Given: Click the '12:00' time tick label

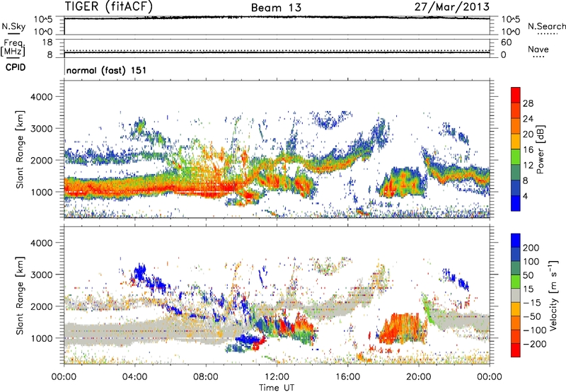Looking at the screenshot, I should click(x=277, y=377).
